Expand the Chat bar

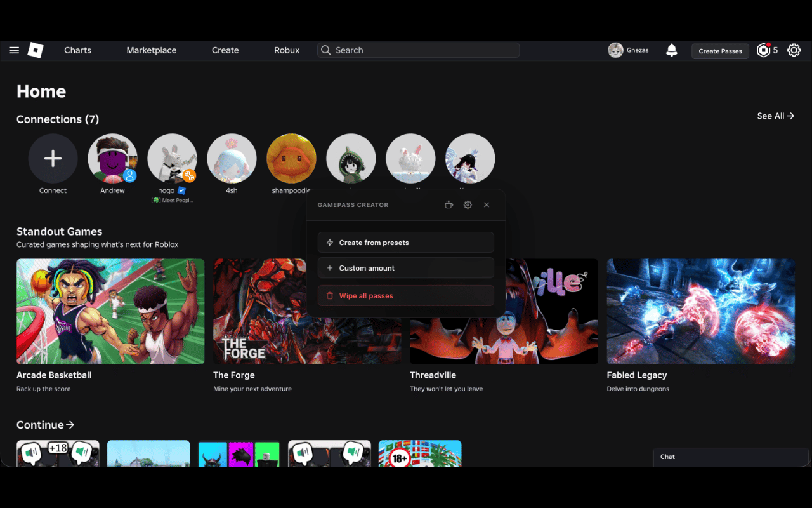point(731,457)
